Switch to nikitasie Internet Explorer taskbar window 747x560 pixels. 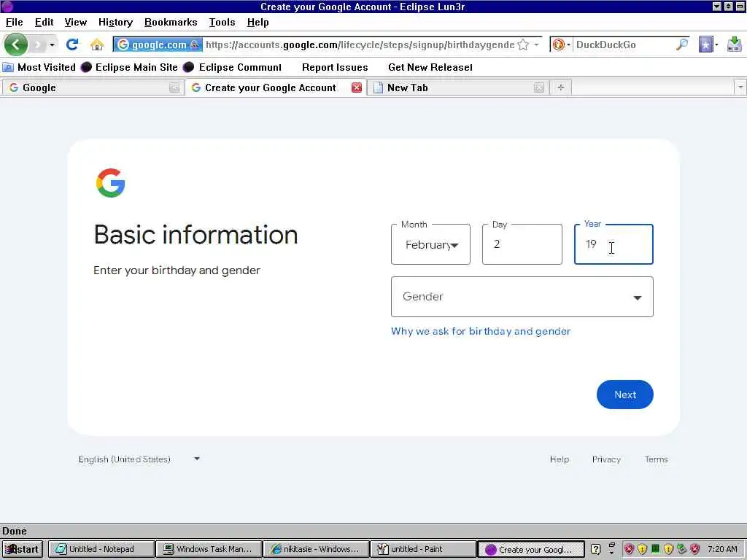coord(316,549)
